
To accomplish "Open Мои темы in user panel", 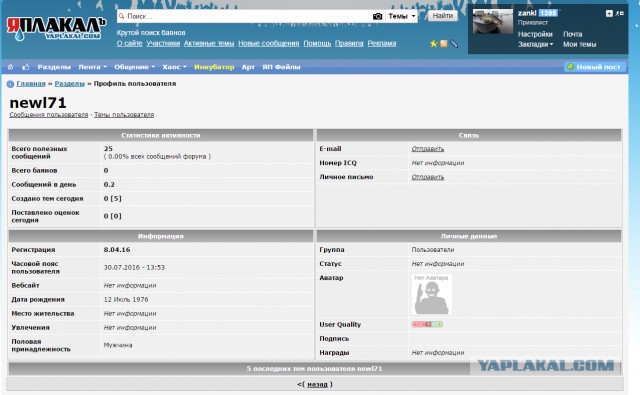I will click(x=580, y=44).
